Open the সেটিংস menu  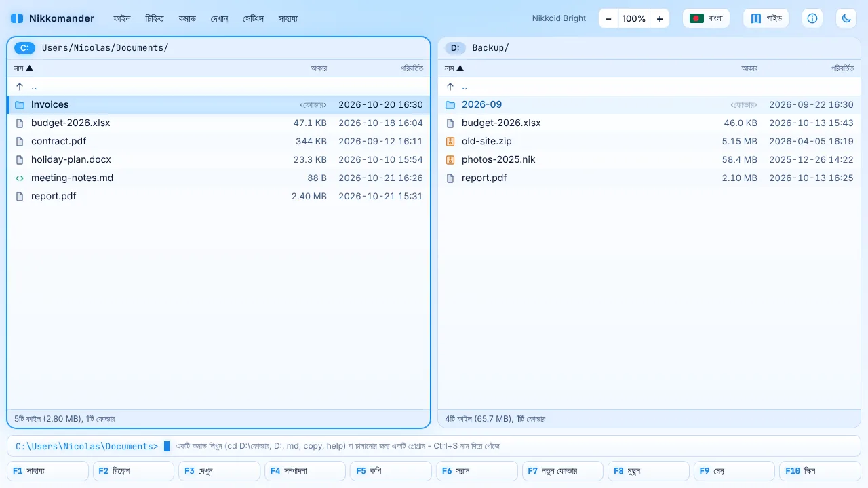pos(254,18)
